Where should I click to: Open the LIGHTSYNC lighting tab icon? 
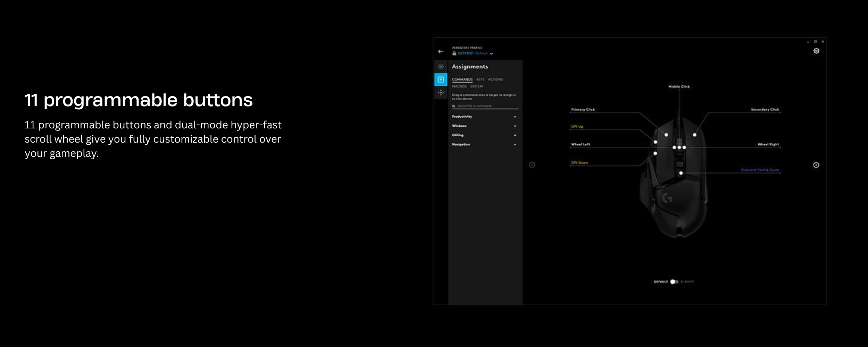tap(441, 66)
